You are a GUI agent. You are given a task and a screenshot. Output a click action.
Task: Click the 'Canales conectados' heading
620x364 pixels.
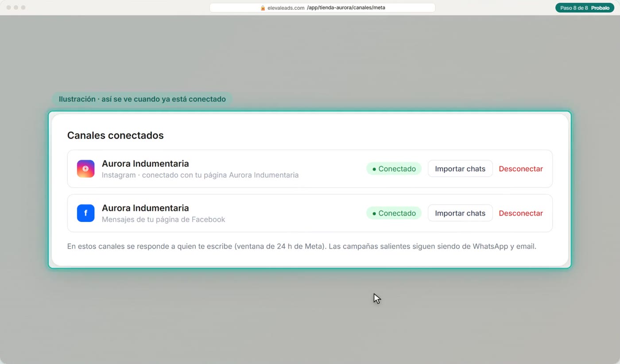116,136
